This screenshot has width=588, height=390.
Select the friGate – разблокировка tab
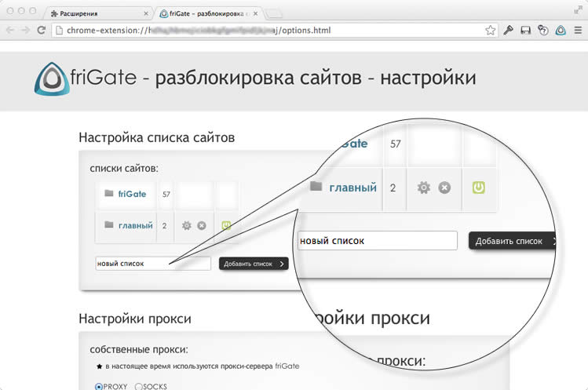click(x=207, y=13)
